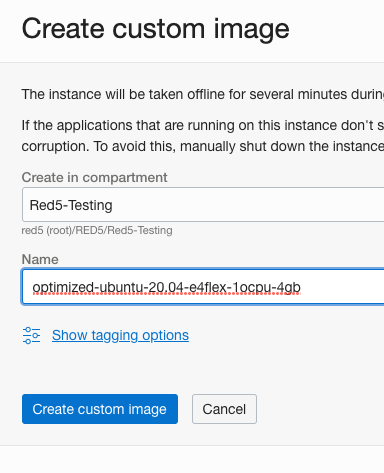The height and width of the screenshot is (473, 384).
Task: Select the compartment path red5 (root)/RED5/Red5-Testing
Action: coord(97,230)
